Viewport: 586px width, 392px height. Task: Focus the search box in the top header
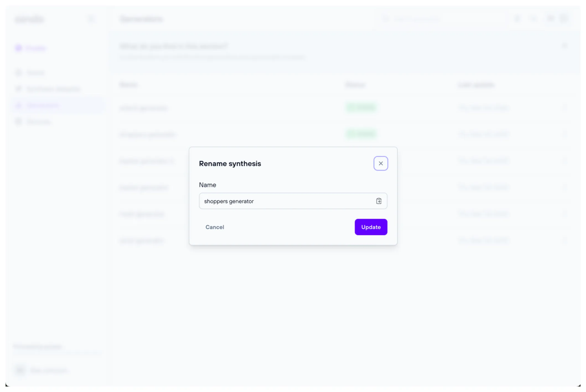pyautogui.click(x=440, y=19)
